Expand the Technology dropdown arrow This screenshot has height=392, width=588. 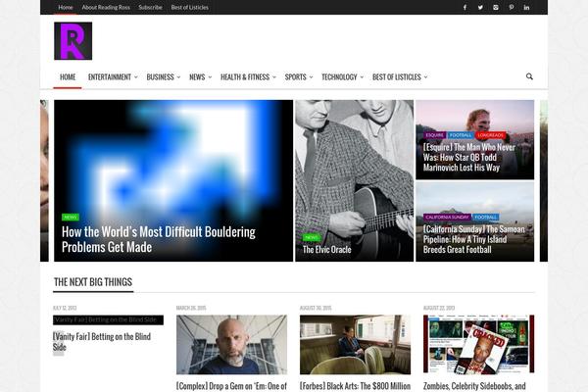pos(362,77)
